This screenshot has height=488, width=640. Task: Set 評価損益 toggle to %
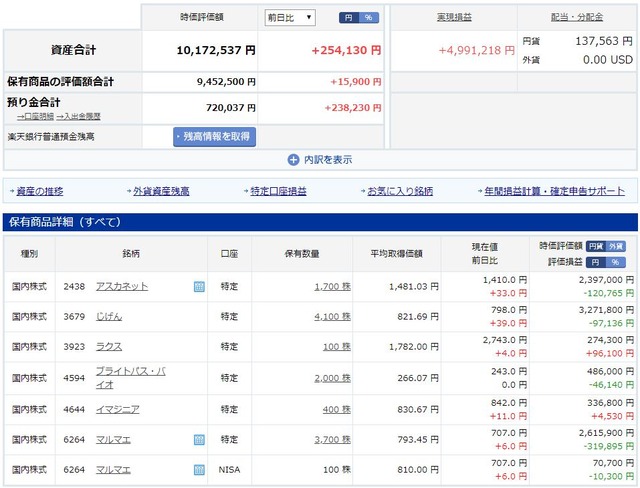click(616, 262)
